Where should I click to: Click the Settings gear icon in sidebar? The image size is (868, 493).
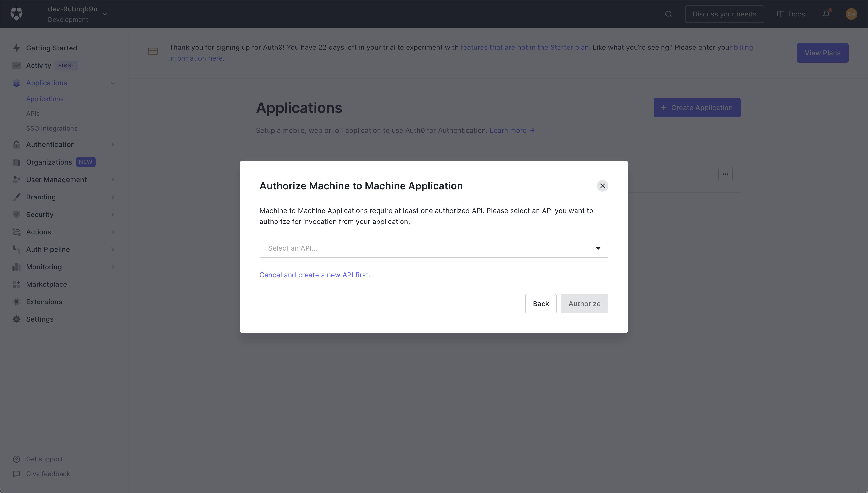16,319
